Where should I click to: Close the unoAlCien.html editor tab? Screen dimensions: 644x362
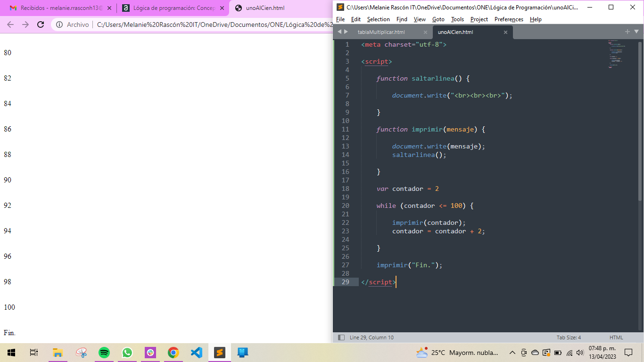(505, 33)
